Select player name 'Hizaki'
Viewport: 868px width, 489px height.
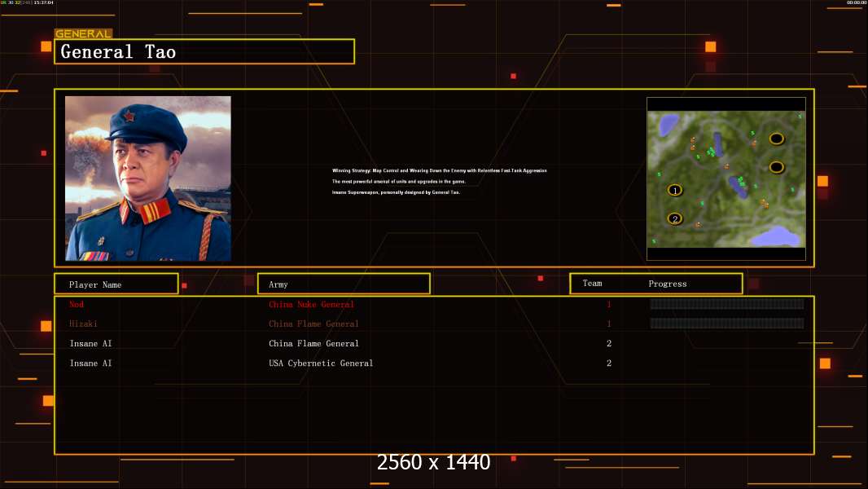(83, 324)
